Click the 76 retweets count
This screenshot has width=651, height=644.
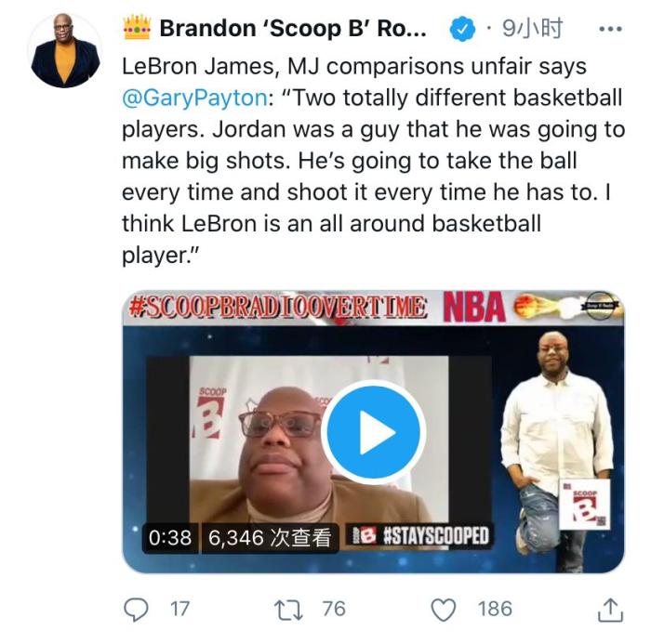tap(334, 609)
